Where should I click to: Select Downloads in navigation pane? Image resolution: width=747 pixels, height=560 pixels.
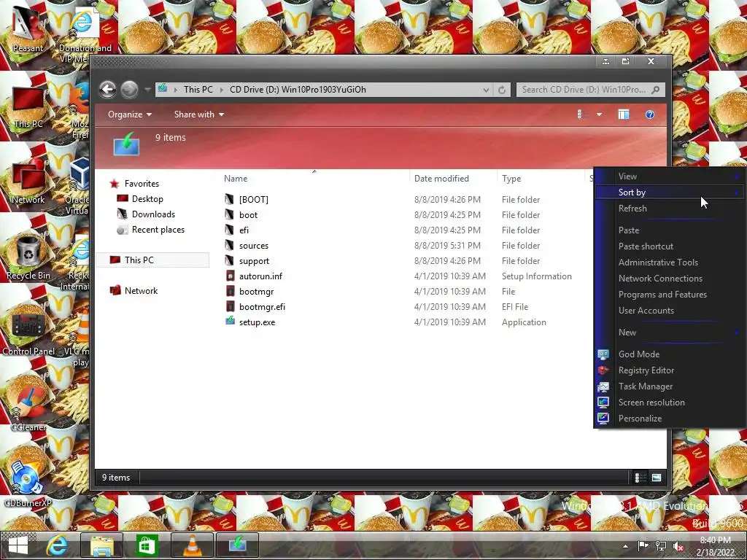153,214
